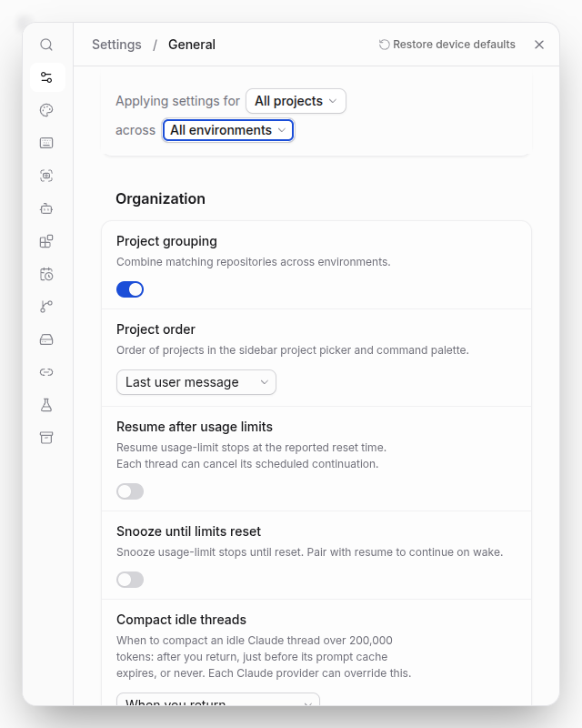The height and width of the screenshot is (728, 582).
Task: Click the Resume after usage limits heading
Action: click(x=195, y=427)
